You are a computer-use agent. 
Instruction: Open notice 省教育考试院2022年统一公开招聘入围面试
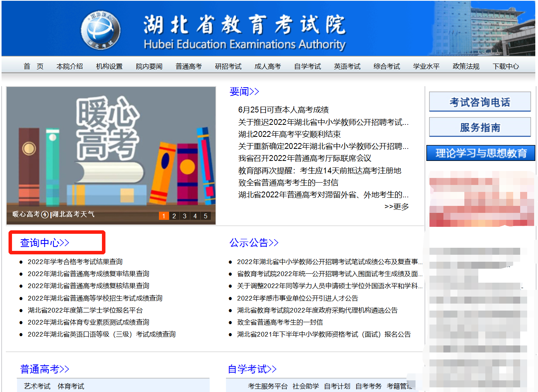[330, 274]
